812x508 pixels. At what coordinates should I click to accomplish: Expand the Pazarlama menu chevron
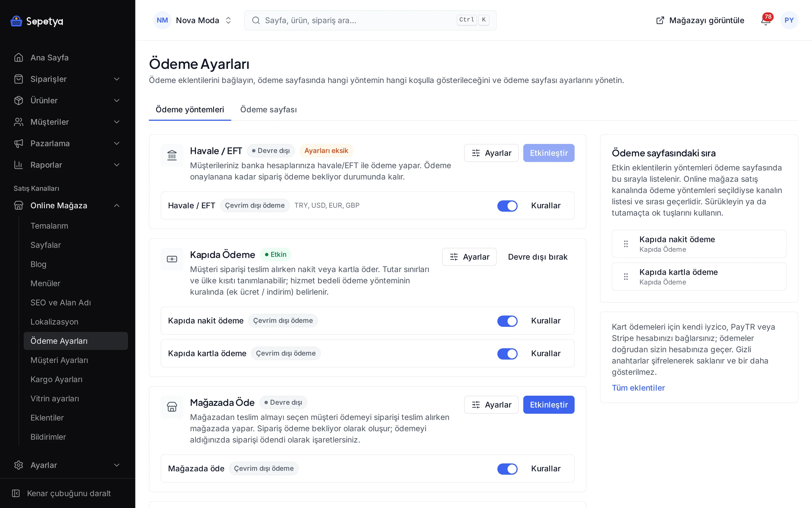point(117,143)
